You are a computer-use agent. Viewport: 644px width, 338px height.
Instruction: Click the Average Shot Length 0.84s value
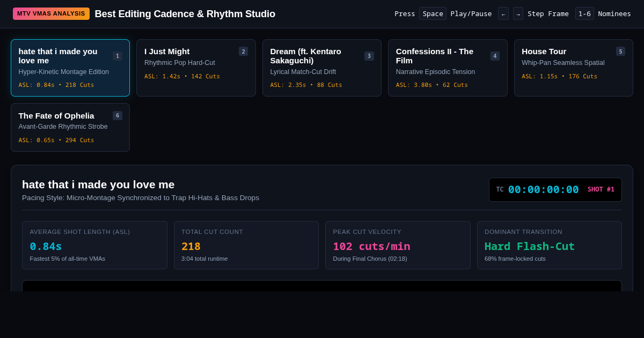[46, 246]
